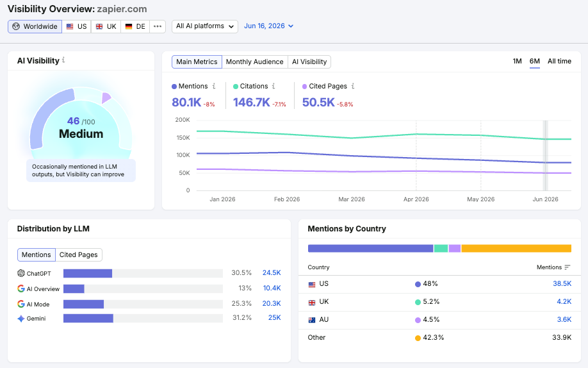This screenshot has height=368, width=588.
Task: Select the US region button
Action: 76,26
